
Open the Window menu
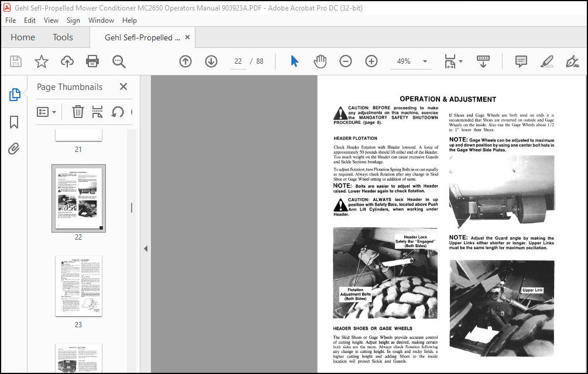[x=101, y=20]
